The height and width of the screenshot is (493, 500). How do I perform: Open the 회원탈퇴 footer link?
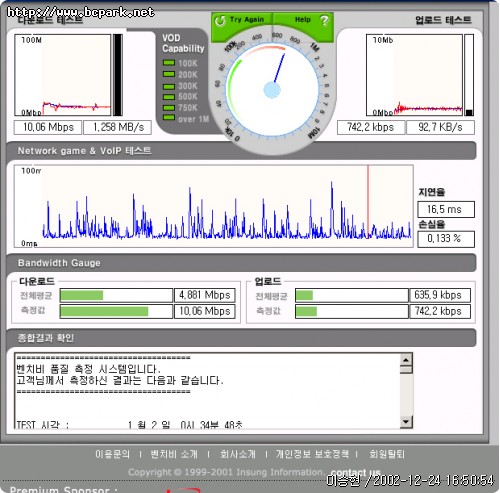[x=387, y=454]
